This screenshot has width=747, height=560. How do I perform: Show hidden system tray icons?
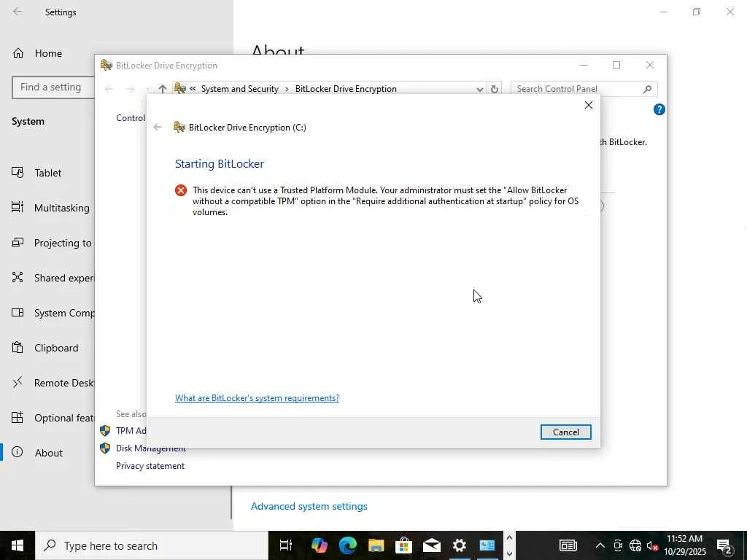click(x=600, y=545)
